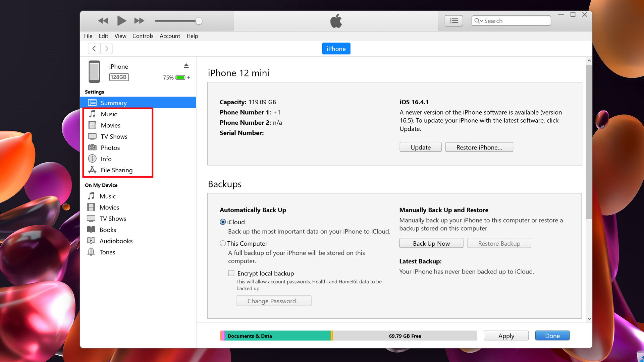Image resolution: width=644 pixels, height=362 pixels.
Task: Click the eject iPhone icon
Action: pyautogui.click(x=186, y=66)
